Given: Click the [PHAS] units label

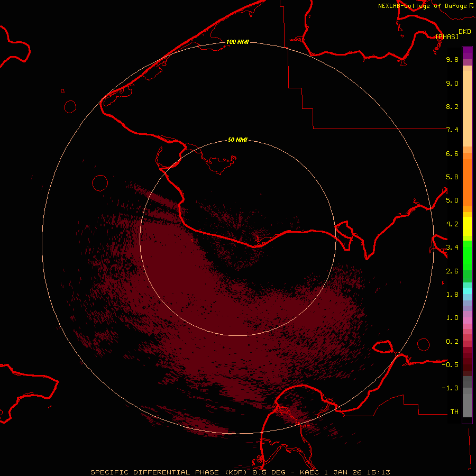Looking at the screenshot, I should pyautogui.click(x=447, y=36).
